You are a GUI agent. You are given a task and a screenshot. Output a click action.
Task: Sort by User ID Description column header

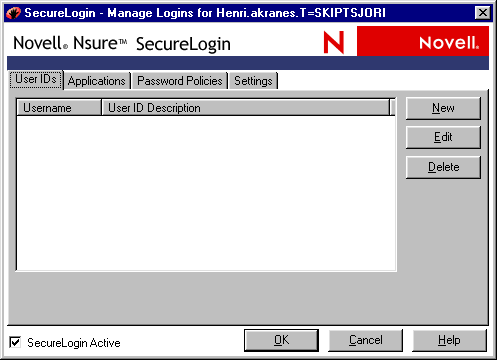pyautogui.click(x=246, y=108)
